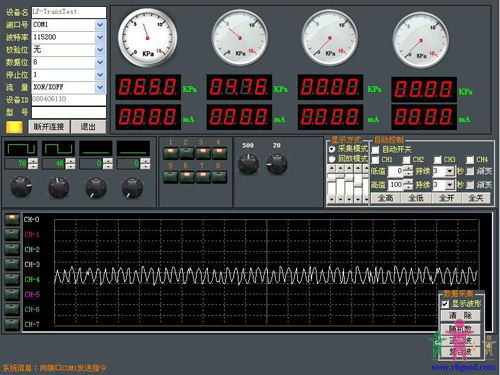This screenshot has height=375, width=500.
Task: Toggle the CH-1 channel LED button
Action: (x=12, y=234)
